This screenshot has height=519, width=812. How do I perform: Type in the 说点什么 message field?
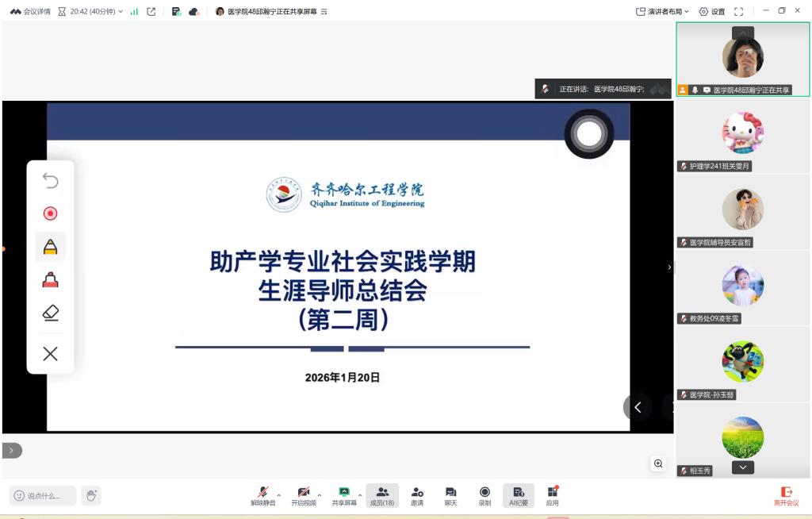pyautogui.click(x=44, y=496)
